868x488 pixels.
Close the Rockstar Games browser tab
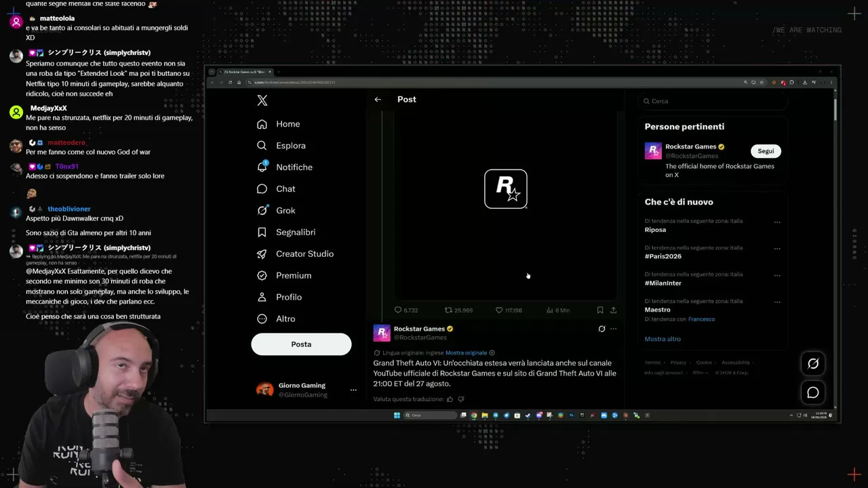coord(270,72)
